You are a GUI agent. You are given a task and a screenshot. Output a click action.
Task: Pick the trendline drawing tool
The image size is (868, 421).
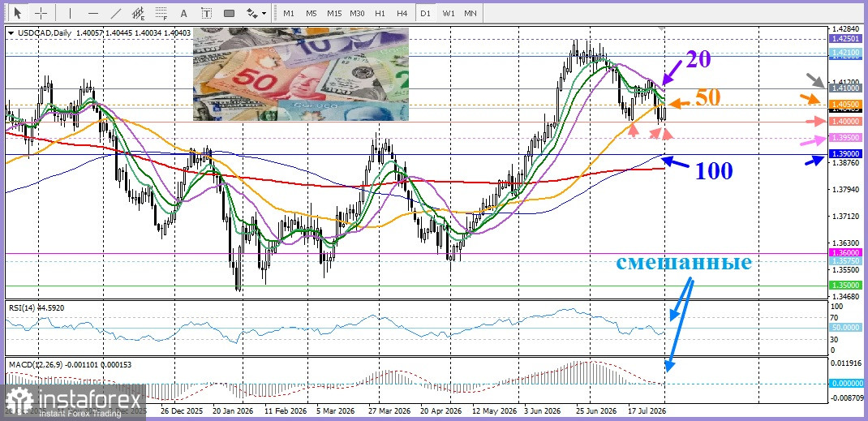coord(116,13)
